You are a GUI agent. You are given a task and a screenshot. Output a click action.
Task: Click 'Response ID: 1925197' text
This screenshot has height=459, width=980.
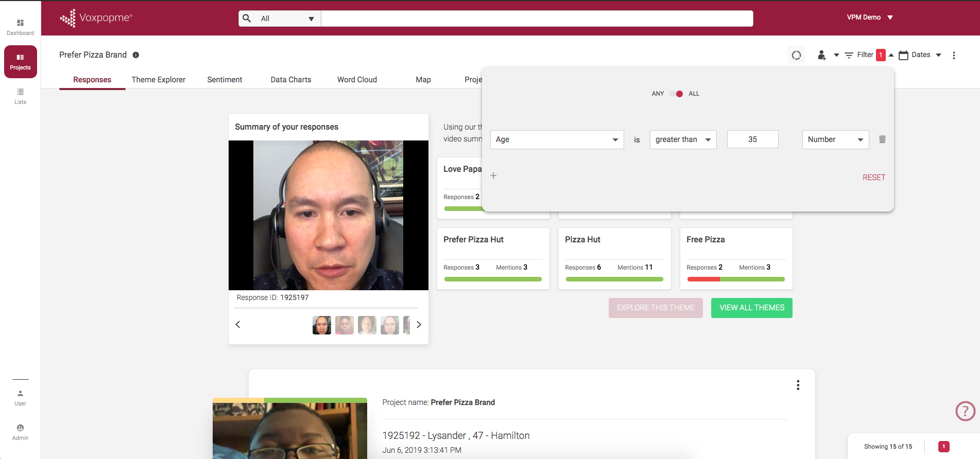coord(272,297)
